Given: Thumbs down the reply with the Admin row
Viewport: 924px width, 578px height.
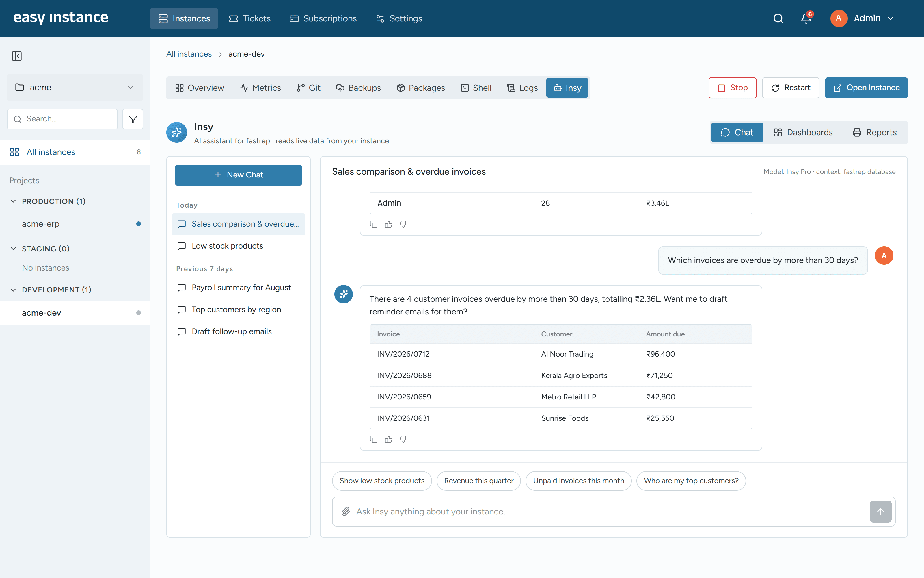Looking at the screenshot, I should click(404, 224).
